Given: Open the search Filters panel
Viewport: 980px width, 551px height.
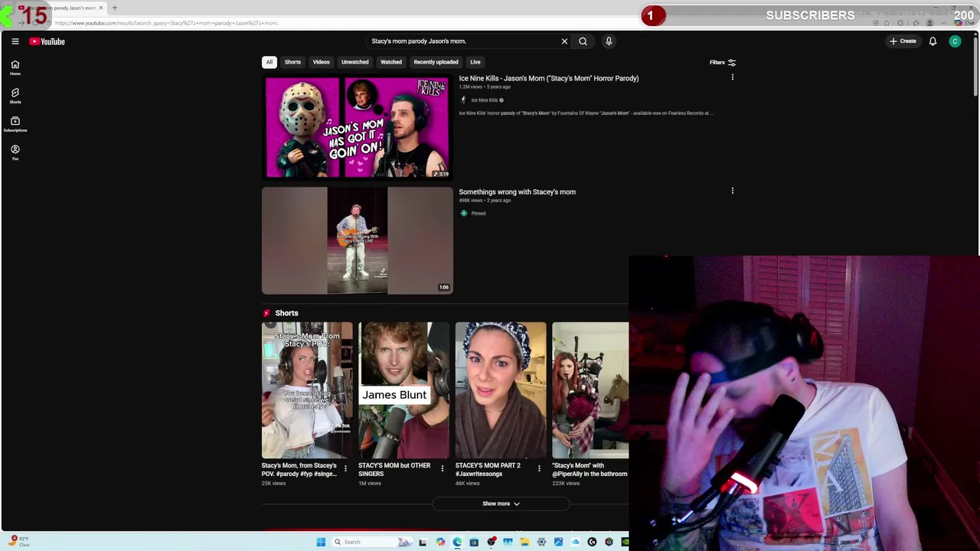Looking at the screenshot, I should pos(722,62).
